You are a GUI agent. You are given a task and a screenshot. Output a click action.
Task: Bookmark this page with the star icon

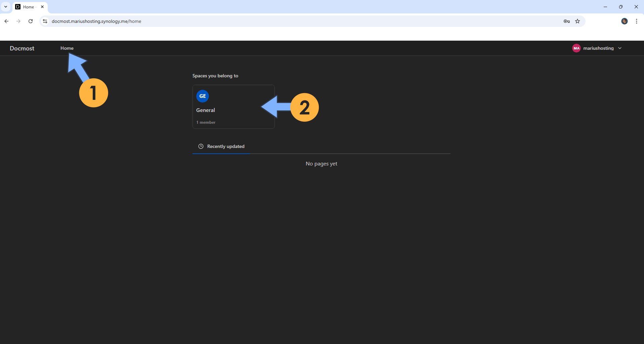[x=577, y=21]
